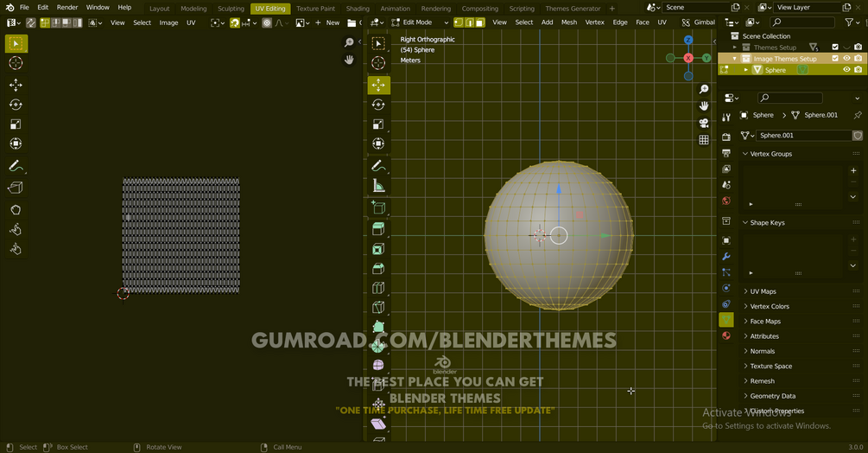Image resolution: width=868 pixels, height=453 pixels.
Task: Select the Add Cube tool in the 3D viewport
Action: 378,207
